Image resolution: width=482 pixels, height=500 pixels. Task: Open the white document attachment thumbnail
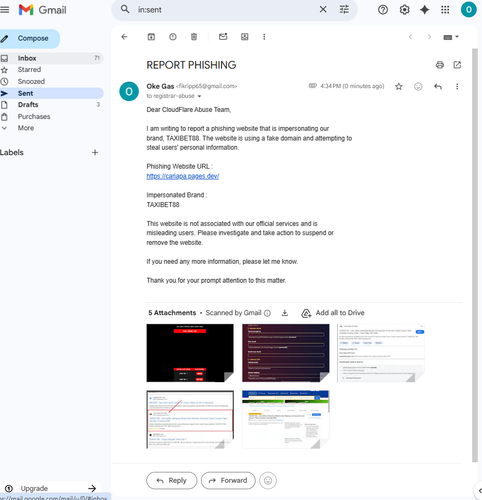[381, 353]
